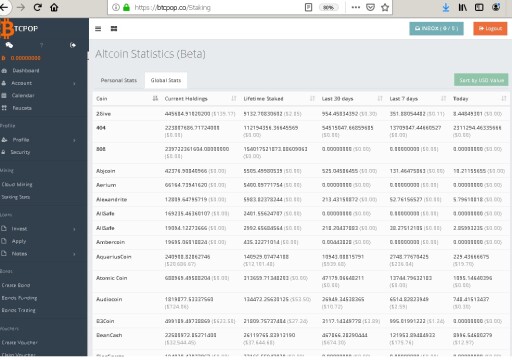Toggle the browser sidebar icon

[x=479, y=7]
